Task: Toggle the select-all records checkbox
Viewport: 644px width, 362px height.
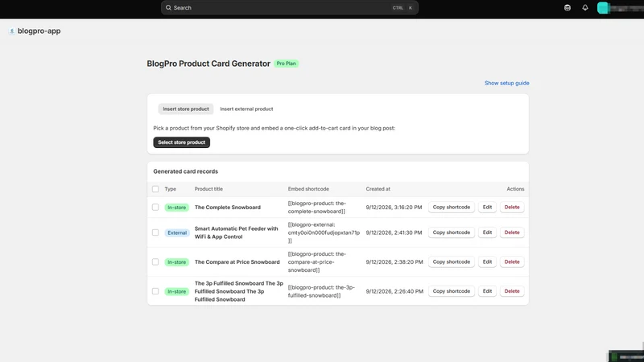Action: 155,189
